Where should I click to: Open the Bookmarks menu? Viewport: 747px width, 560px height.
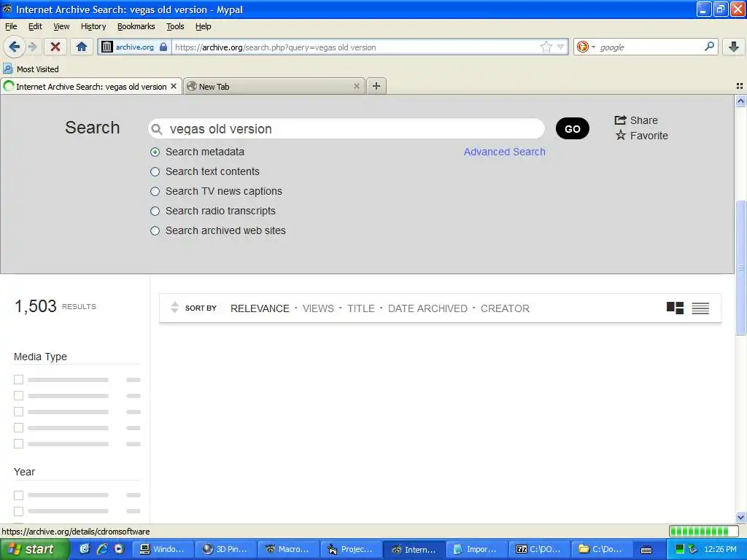coord(136,26)
